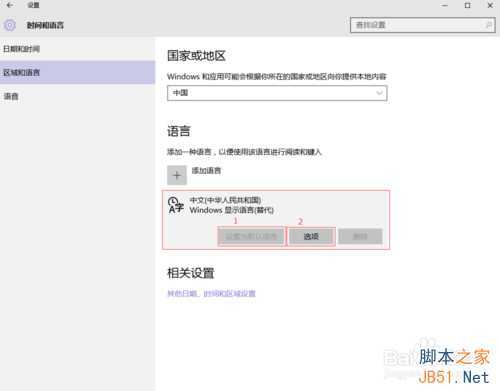Close the settings window

coord(490,5)
